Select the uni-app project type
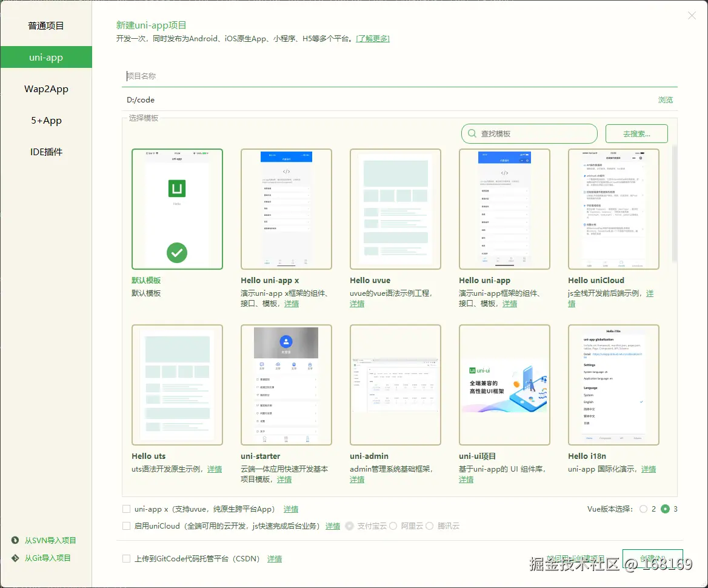Screen dimensions: 708x588 46,58
